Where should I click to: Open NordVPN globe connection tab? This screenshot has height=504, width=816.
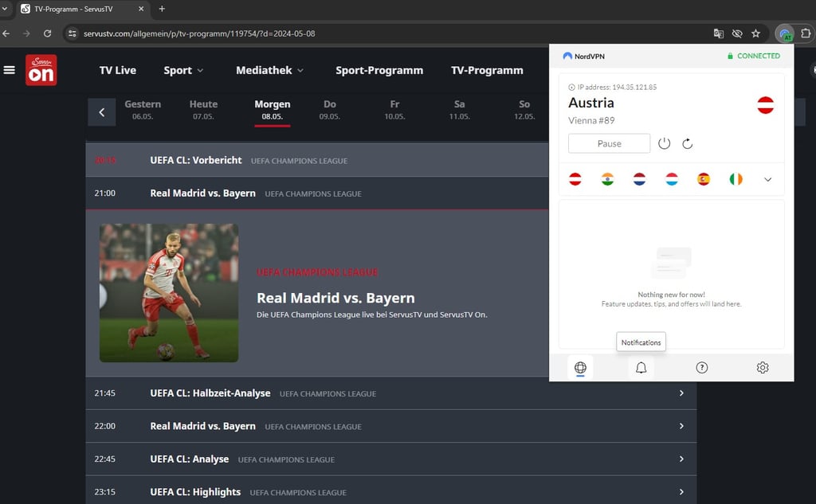tap(580, 368)
